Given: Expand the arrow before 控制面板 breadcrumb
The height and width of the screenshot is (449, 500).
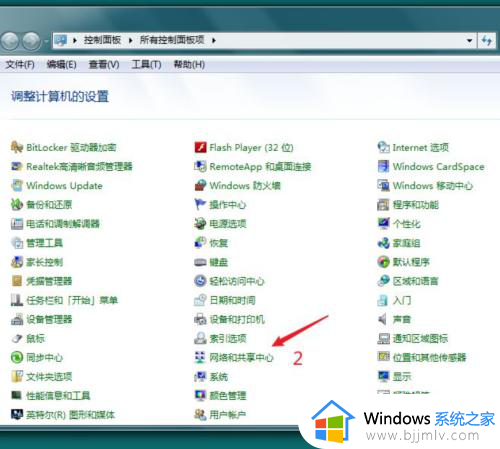Looking at the screenshot, I should (75, 41).
